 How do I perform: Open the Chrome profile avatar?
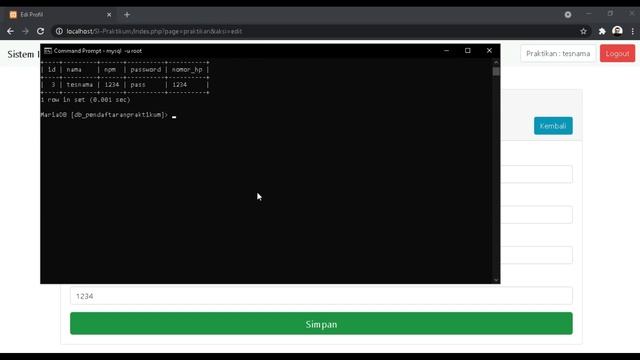coord(617,31)
